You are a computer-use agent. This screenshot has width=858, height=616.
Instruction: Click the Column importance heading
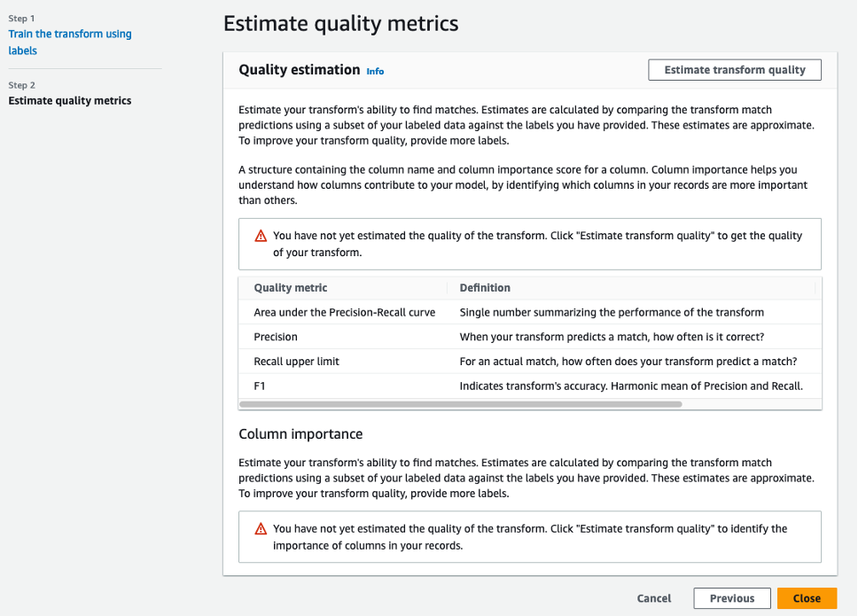click(x=300, y=434)
